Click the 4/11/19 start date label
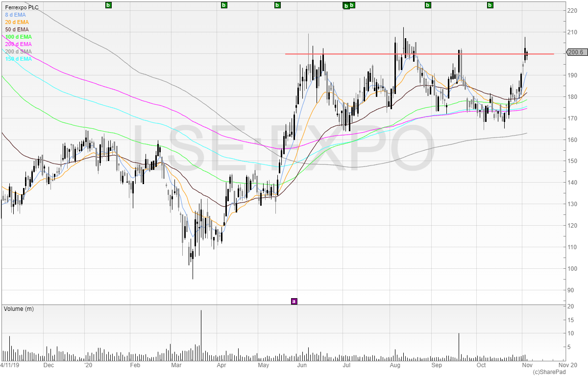Viewport: 588px width, 376px height. (10, 365)
